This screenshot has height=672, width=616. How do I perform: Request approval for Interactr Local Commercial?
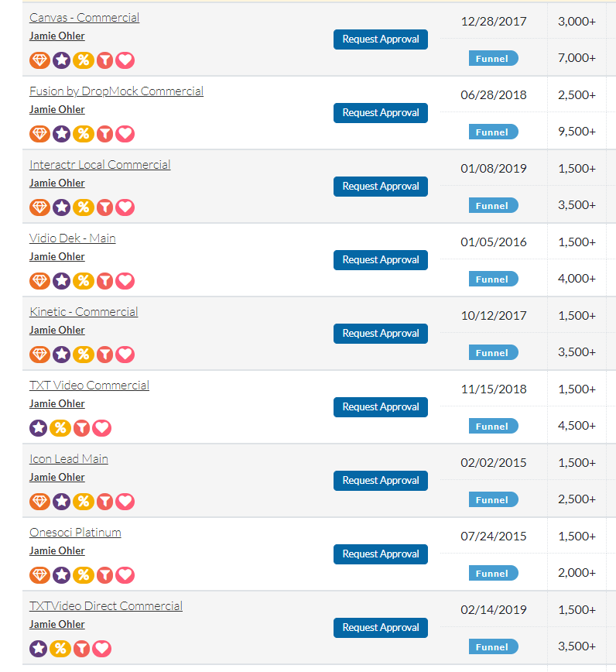click(380, 187)
